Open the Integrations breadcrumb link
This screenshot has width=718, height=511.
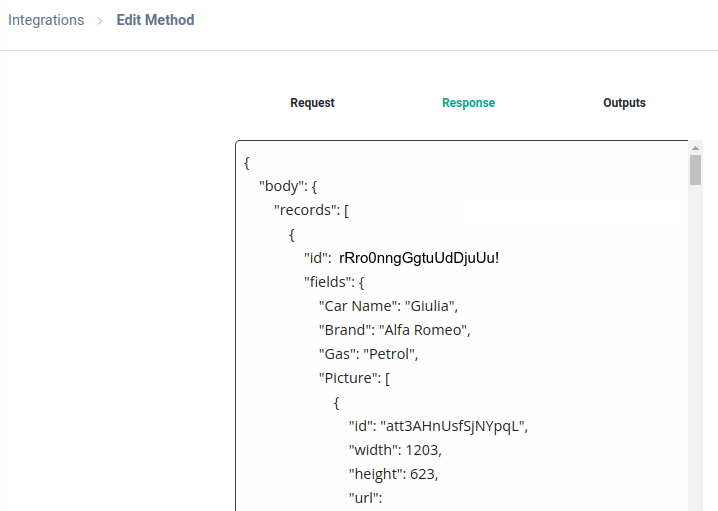click(46, 20)
